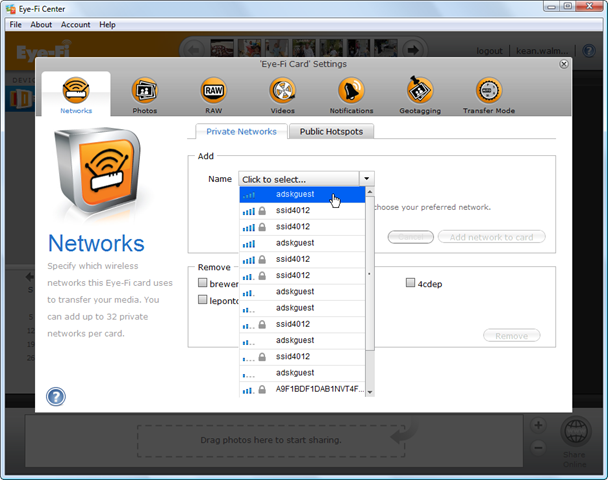The height and width of the screenshot is (480, 608).
Task: Check the brewer network checkbox
Action: pyautogui.click(x=203, y=284)
